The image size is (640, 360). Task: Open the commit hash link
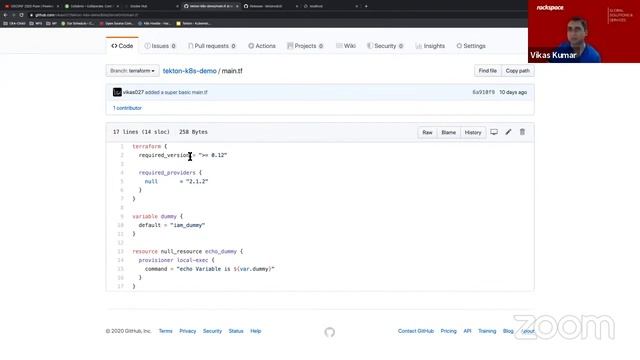483,93
